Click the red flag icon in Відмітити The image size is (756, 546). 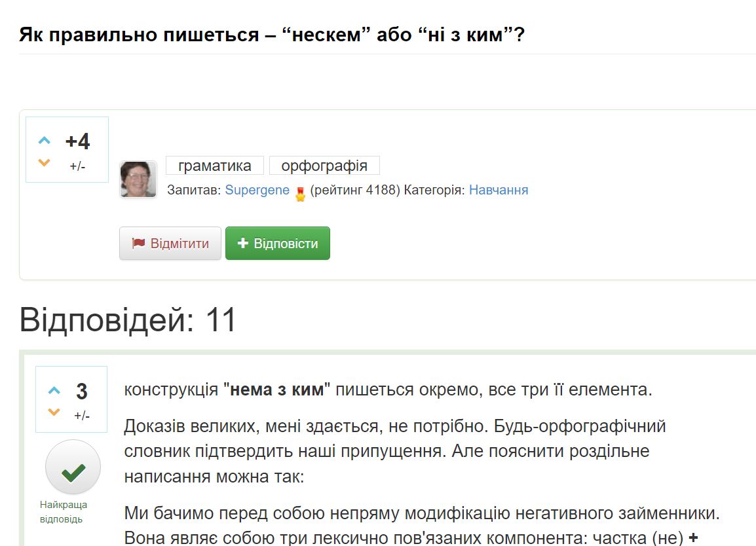click(138, 243)
